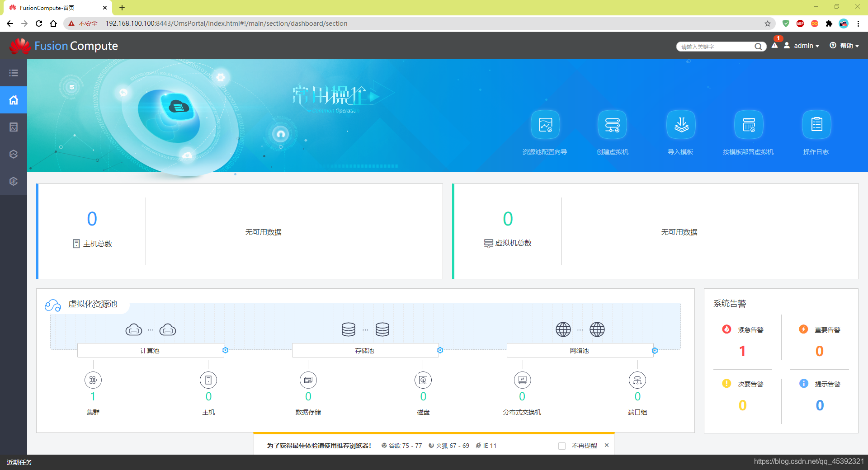
Task: Select the FusionCompute-首页 browser tab
Action: click(58, 8)
